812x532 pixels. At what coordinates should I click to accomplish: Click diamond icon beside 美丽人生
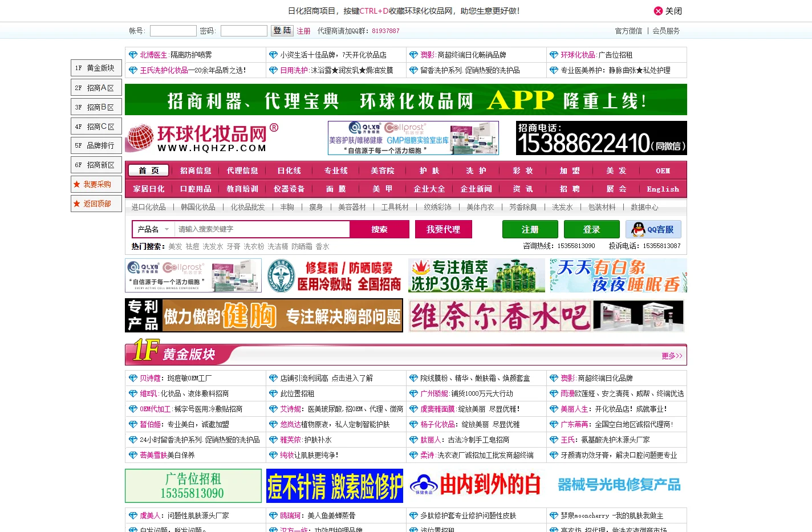pyautogui.click(x=554, y=409)
